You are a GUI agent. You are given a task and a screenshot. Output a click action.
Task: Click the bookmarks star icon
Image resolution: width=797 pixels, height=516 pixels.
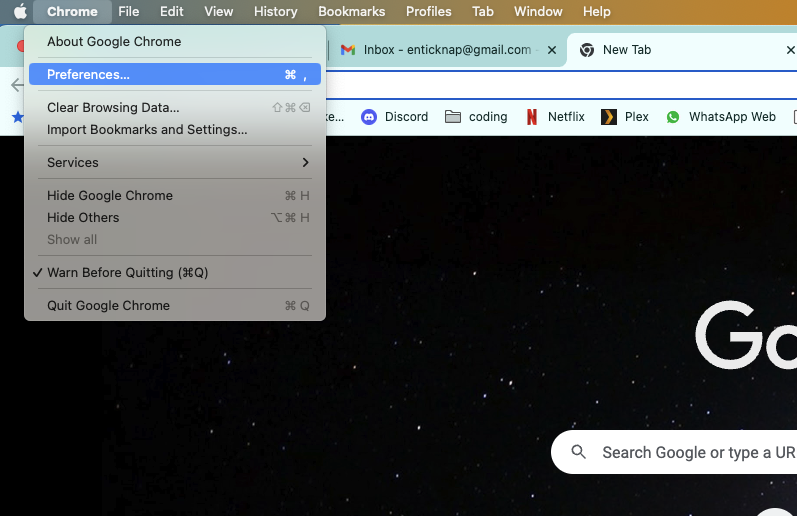pyautogui.click(x=18, y=117)
